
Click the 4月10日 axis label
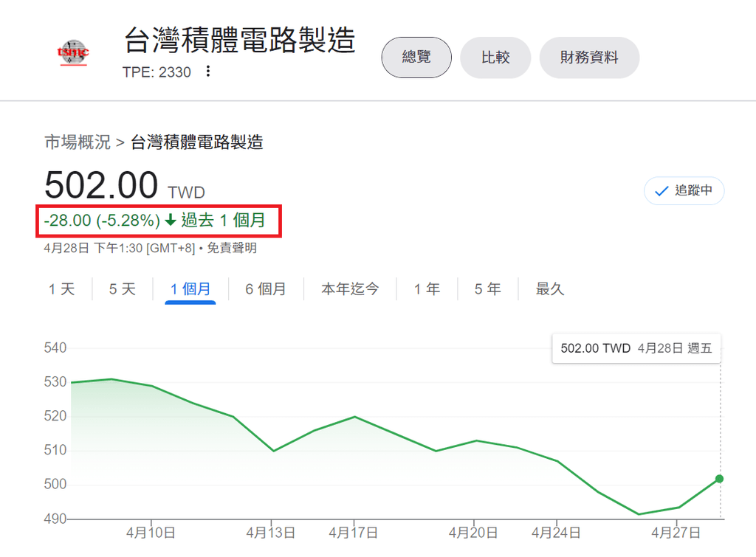(151, 533)
